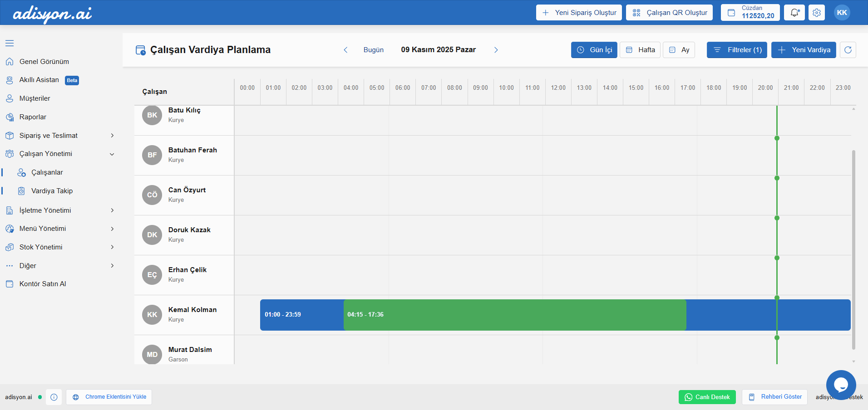This screenshot has height=410, width=868.
Task: Click the info icon in footer
Action: point(54,397)
